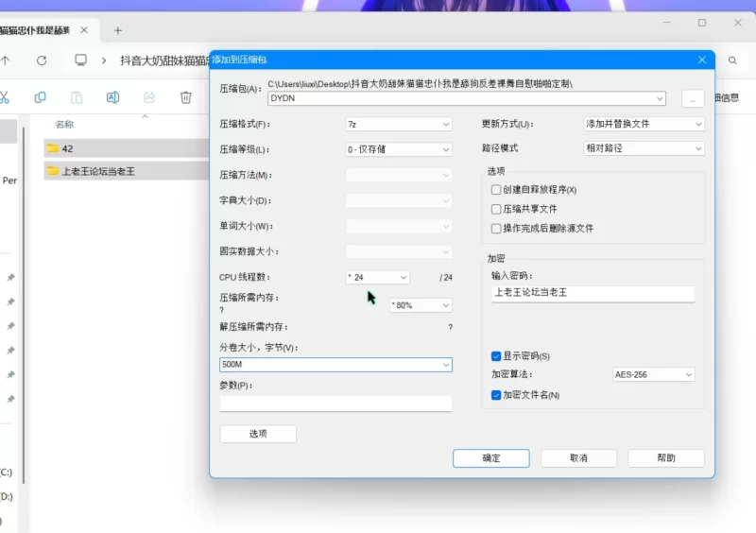756x533 pixels.
Task: Close the 添加到压缩包 dialog
Action: 701,60
